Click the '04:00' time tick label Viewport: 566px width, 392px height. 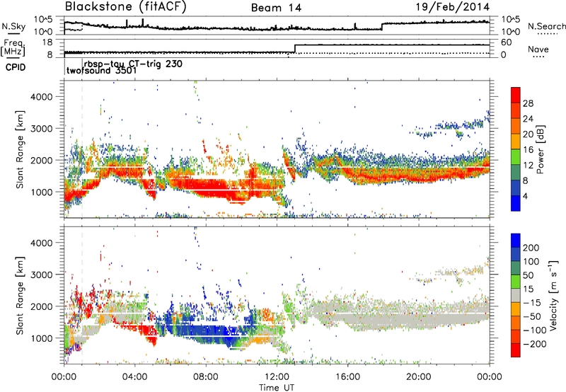(x=135, y=377)
